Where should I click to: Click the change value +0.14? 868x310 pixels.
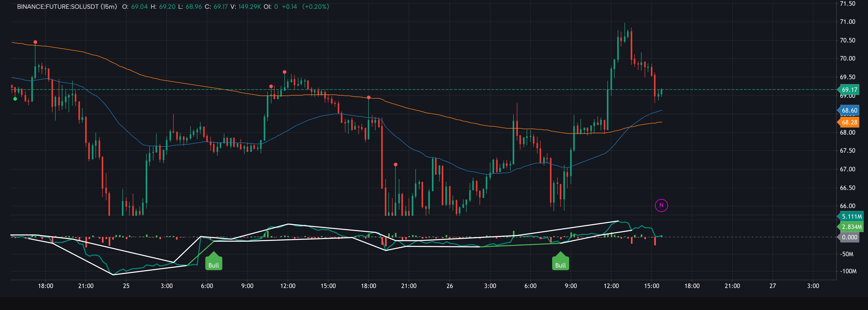(x=289, y=7)
